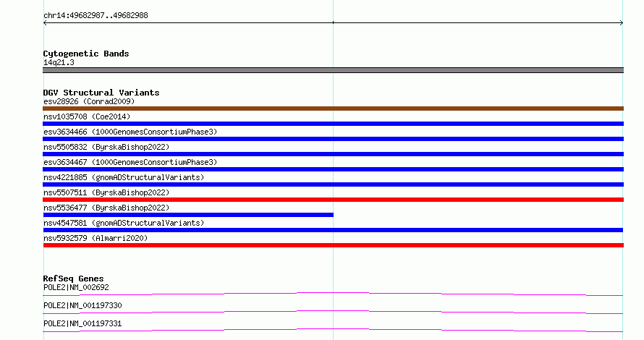Open POLE2|NM_001197331 transcript label

point(82,323)
